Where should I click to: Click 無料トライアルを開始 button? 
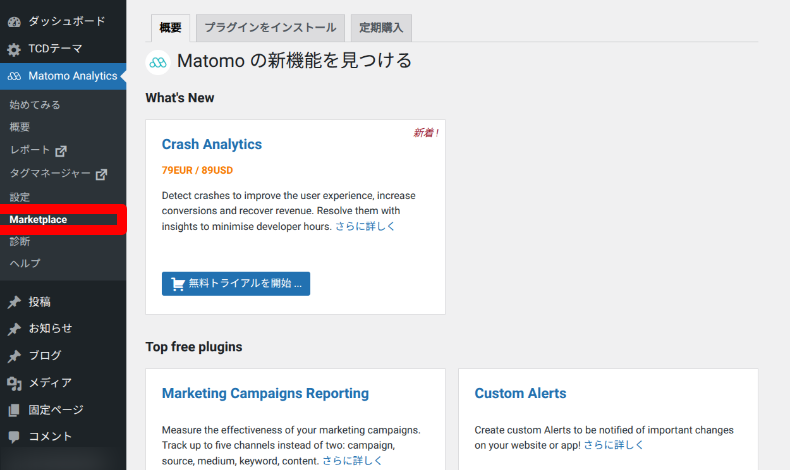tap(236, 284)
